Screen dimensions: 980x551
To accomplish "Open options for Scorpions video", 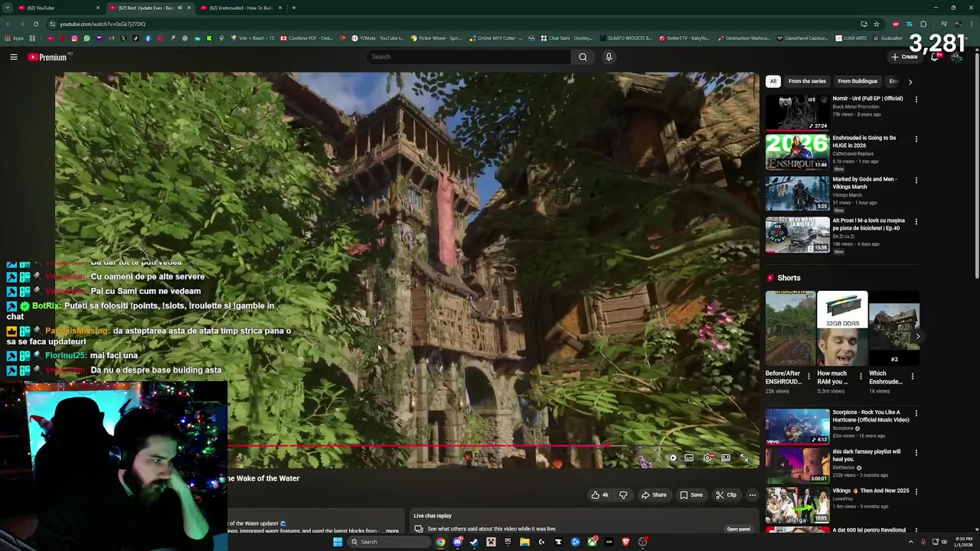I will [x=916, y=413].
